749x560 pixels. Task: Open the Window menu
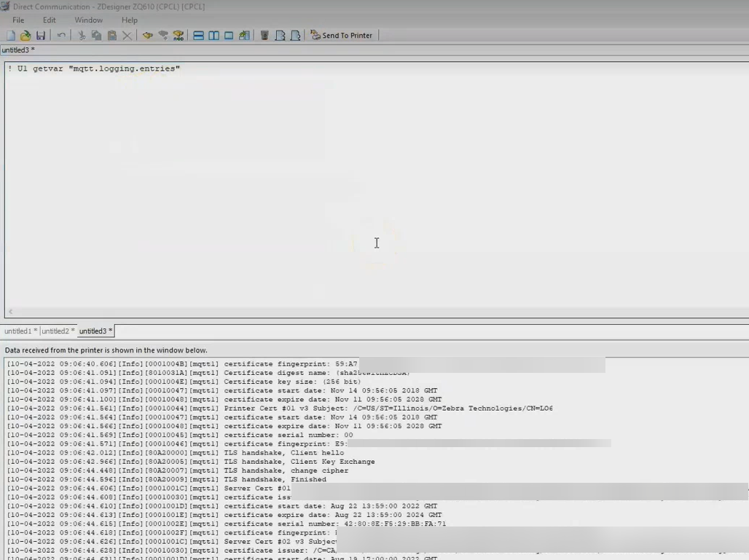[x=88, y=20]
